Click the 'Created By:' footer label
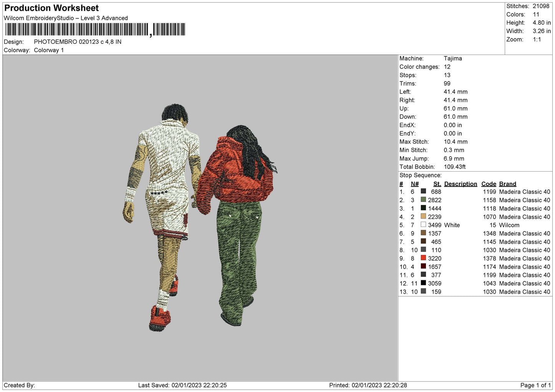Viewport: 555px width, 392px height. pos(19,385)
